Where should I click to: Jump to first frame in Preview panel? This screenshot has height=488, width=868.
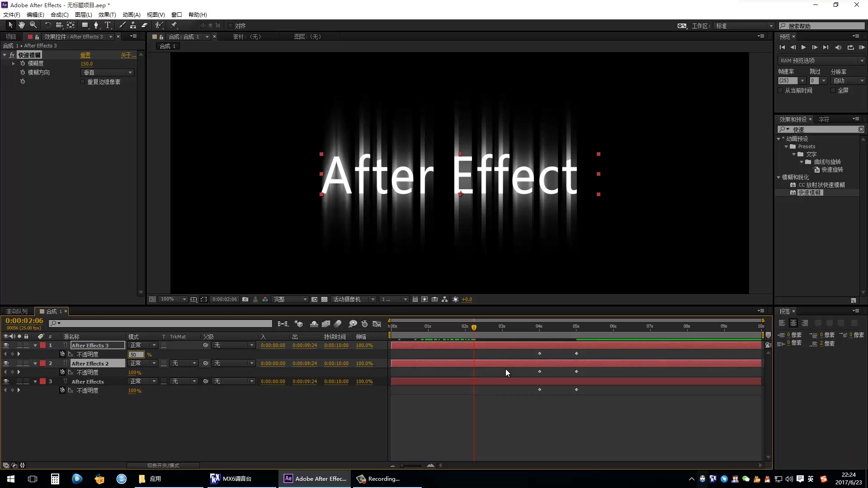782,47
